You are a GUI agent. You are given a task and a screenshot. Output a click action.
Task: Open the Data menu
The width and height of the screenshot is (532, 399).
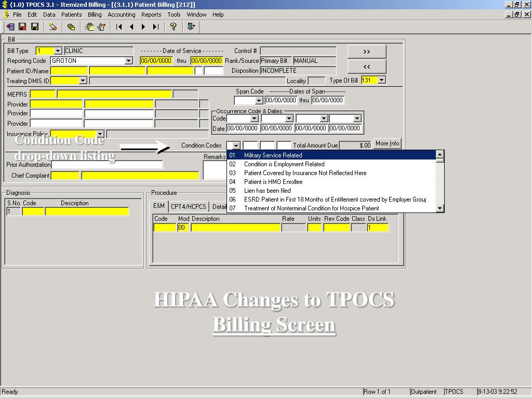pyautogui.click(x=49, y=15)
